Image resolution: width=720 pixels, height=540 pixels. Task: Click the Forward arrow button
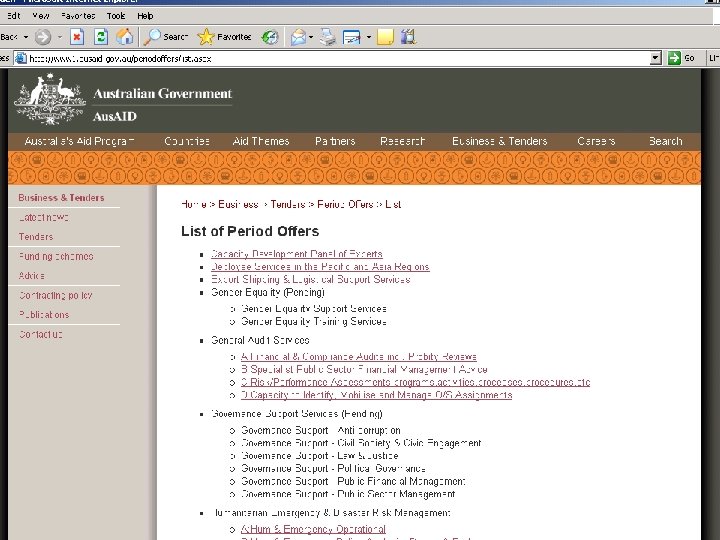point(43,37)
